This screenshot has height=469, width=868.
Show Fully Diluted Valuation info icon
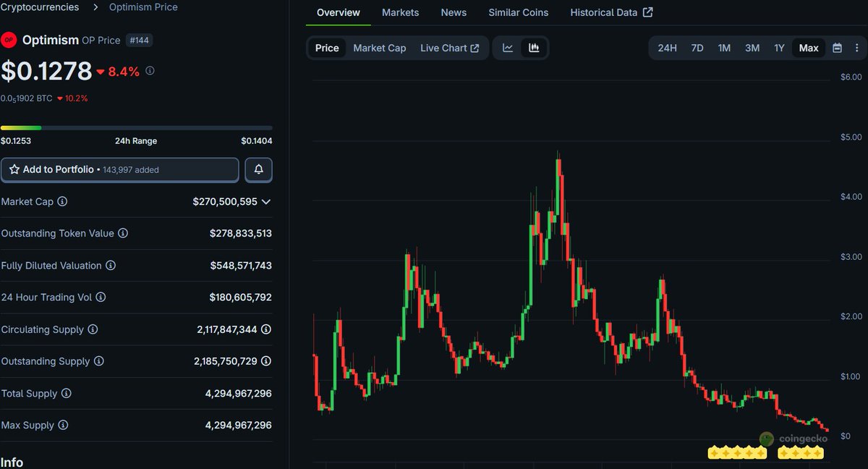tap(111, 266)
